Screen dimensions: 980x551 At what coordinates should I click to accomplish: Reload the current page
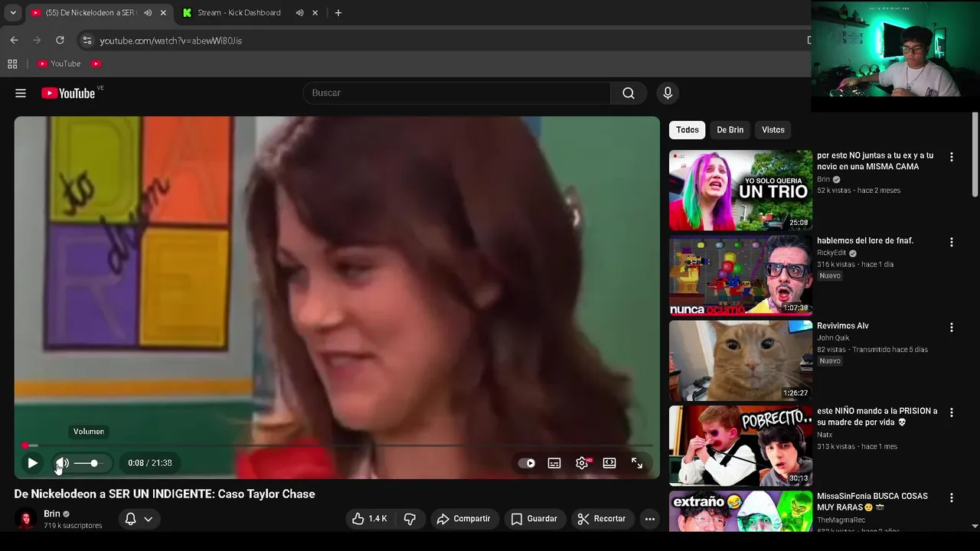(60, 40)
